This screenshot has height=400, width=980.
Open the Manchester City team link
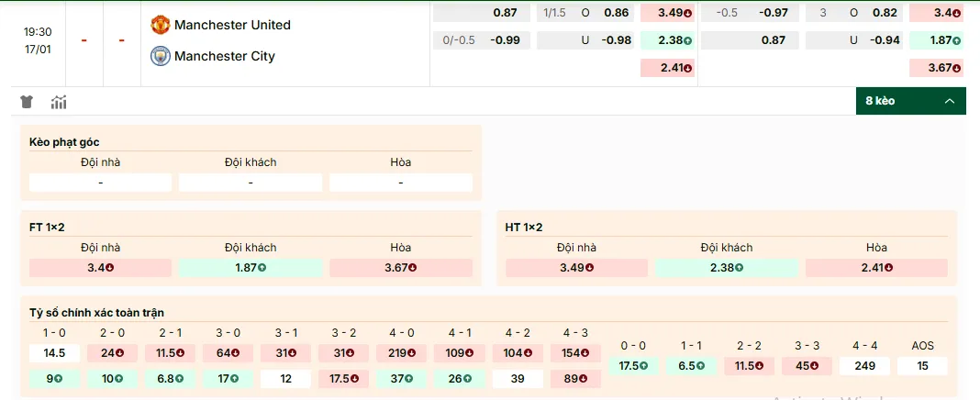click(x=225, y=56)
